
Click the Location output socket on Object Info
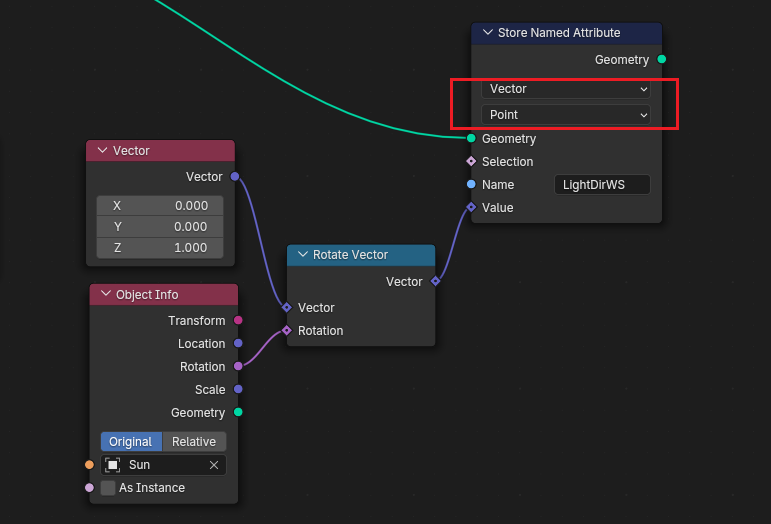coord(238,344)
